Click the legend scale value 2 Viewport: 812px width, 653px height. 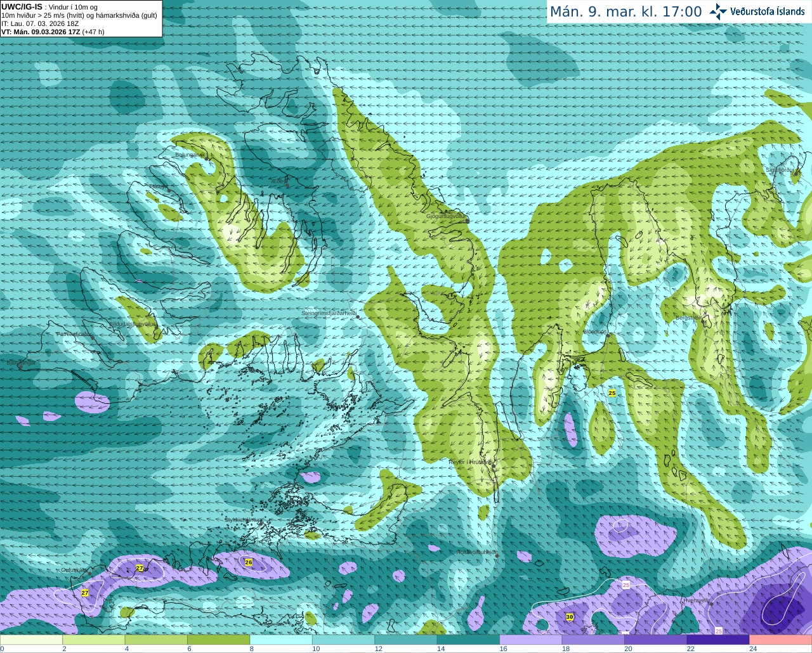click(x=64, y=649)
